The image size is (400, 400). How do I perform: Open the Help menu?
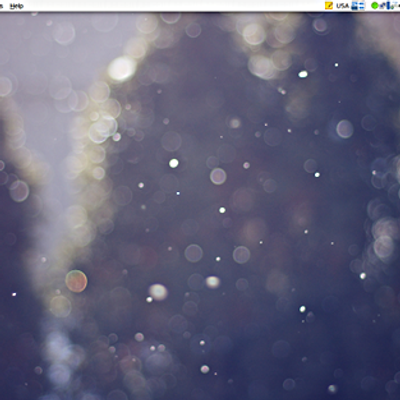(17, 6)
